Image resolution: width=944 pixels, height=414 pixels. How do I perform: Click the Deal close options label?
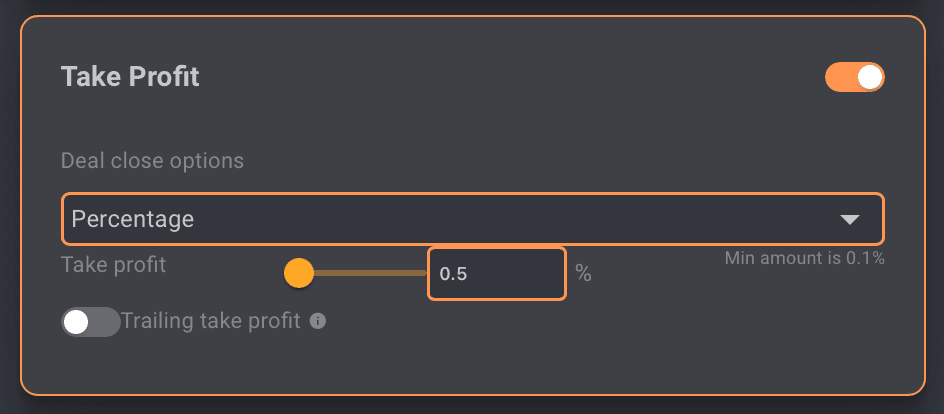[x=152, y=160]
